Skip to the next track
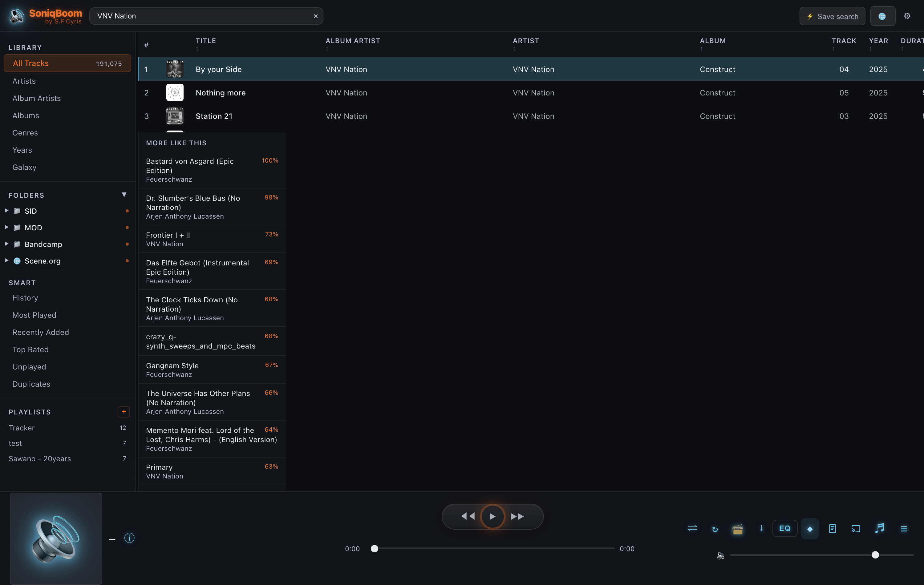This screenshot has height=585, width=924. (x=517, y=516)
